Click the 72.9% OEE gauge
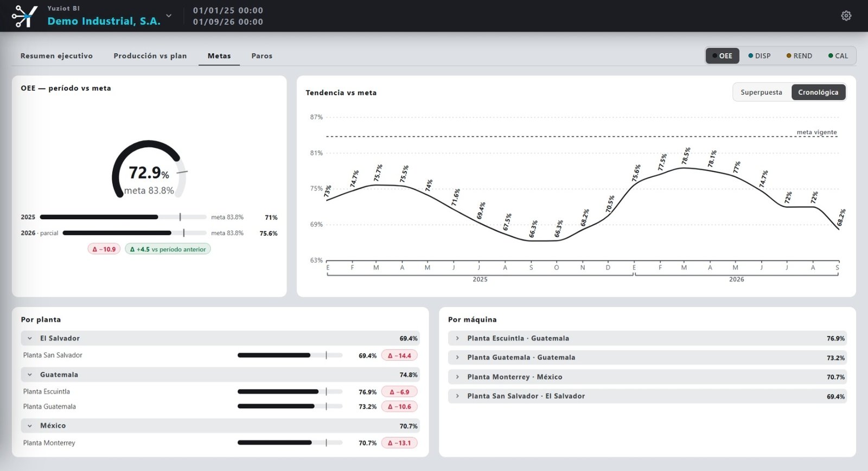868x471 pixels. [x=149, y=170]
